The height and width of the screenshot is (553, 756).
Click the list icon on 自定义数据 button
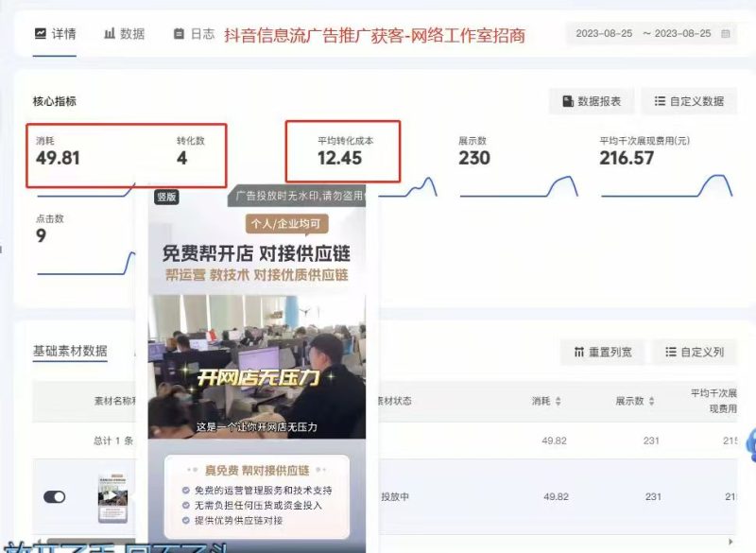coord(660,99)
